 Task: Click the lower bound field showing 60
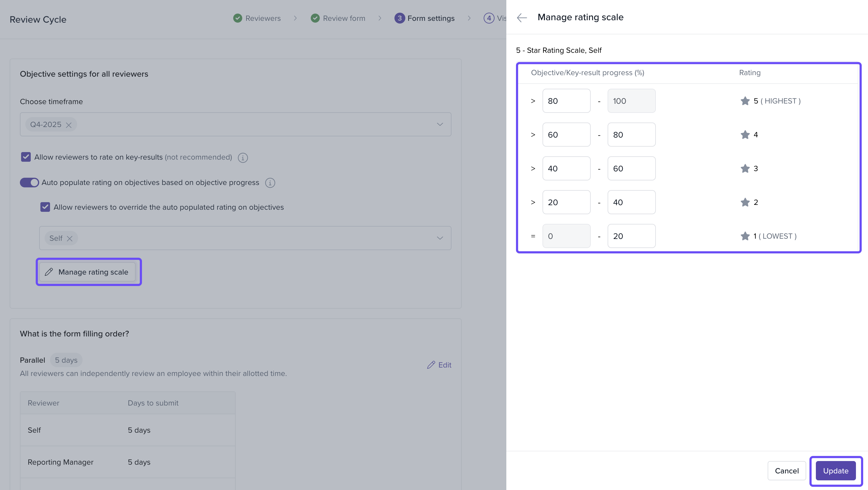pos(566,135)
